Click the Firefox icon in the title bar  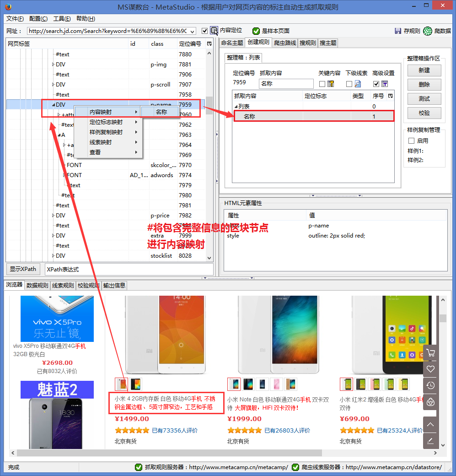(x=8, y=6)
